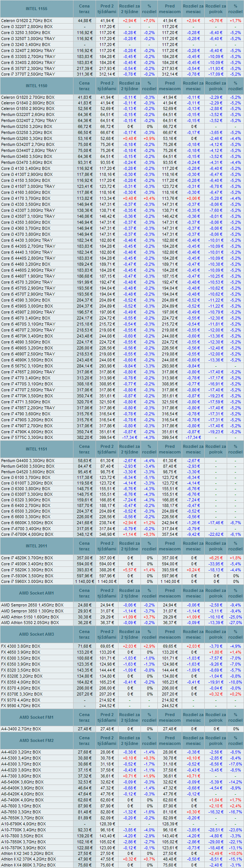This screenshot has height=868, width=244.
Task: Select Pentium G4400 3,30GHz BOX row name
Action: (x=28, y=461)
